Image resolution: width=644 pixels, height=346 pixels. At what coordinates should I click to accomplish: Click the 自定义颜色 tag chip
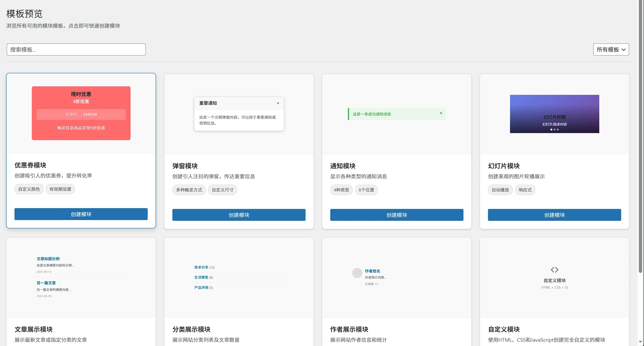click(29, 189)
